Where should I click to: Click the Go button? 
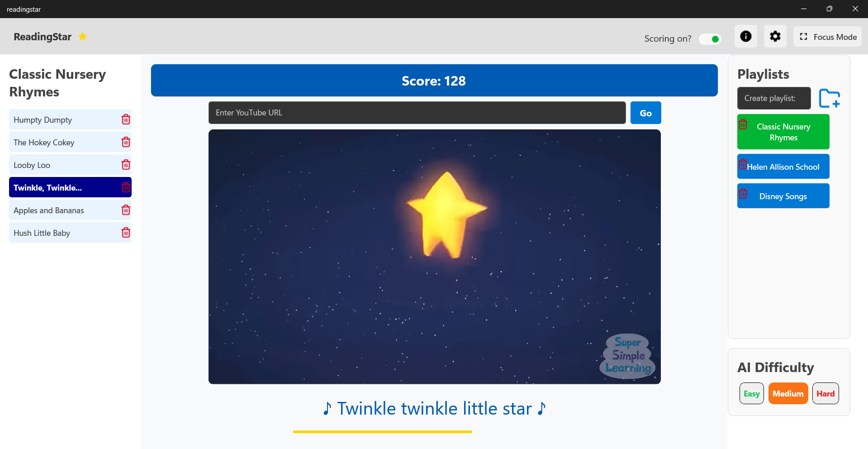click(645, 113)
